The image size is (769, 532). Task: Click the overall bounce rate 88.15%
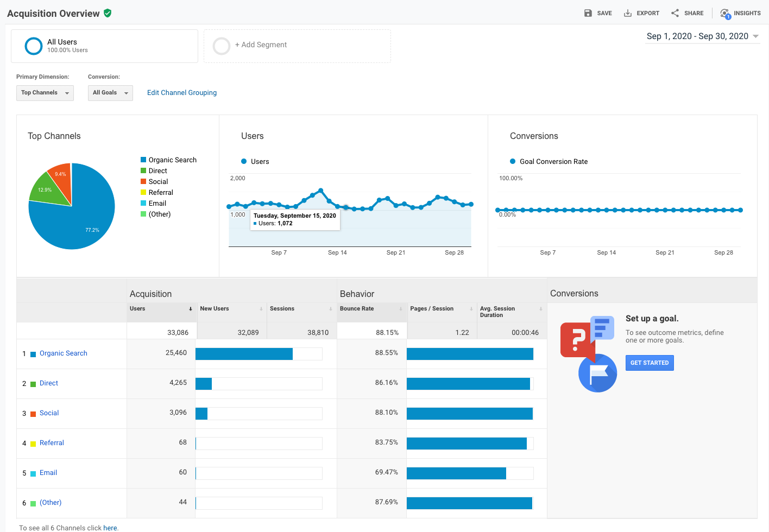coord(387,332)
